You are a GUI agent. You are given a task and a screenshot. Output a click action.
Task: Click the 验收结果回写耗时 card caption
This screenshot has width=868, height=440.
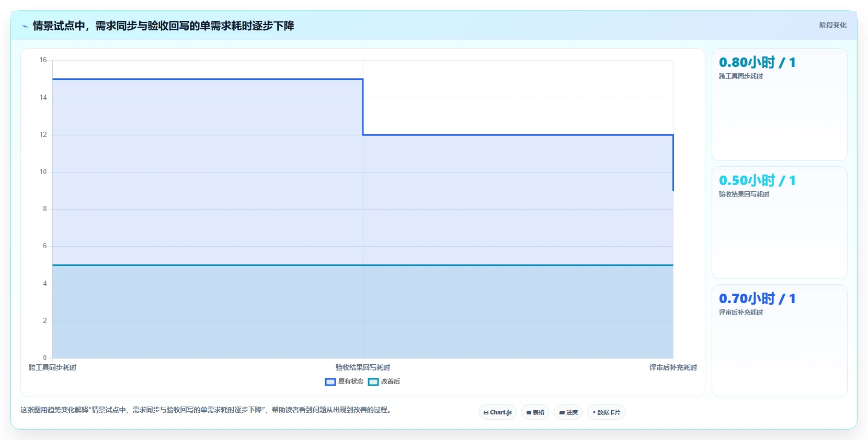[744, 194]
